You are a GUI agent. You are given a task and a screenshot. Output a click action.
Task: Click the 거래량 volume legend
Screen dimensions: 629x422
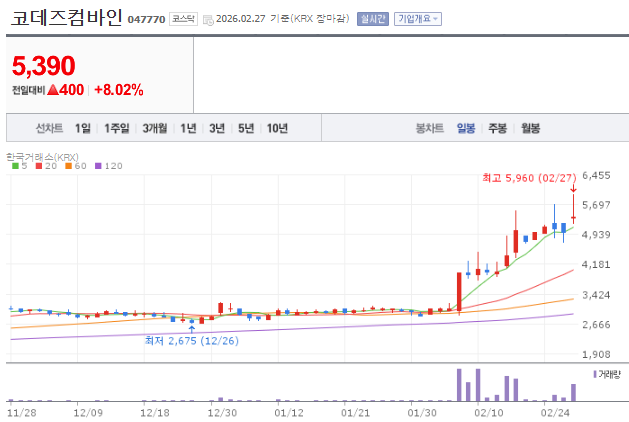pos(607,374)
